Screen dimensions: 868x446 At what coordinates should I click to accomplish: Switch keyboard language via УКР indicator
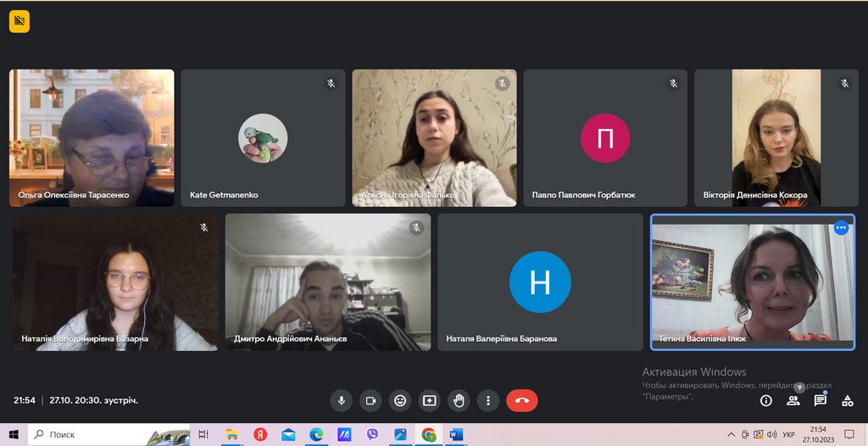click(x=788, y=435)
